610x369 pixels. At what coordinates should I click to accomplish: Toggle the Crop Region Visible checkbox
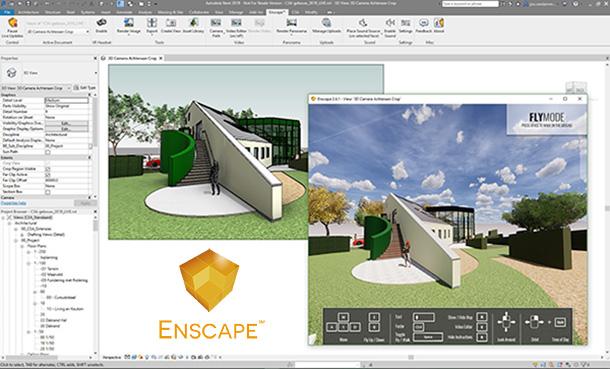point(48,169)
